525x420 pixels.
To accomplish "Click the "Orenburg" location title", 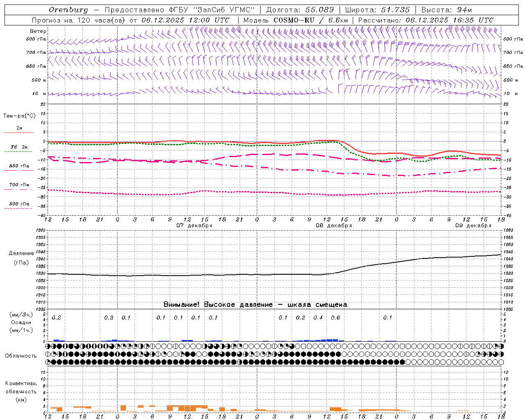I will pyautogui.click(x=68, y=10).
